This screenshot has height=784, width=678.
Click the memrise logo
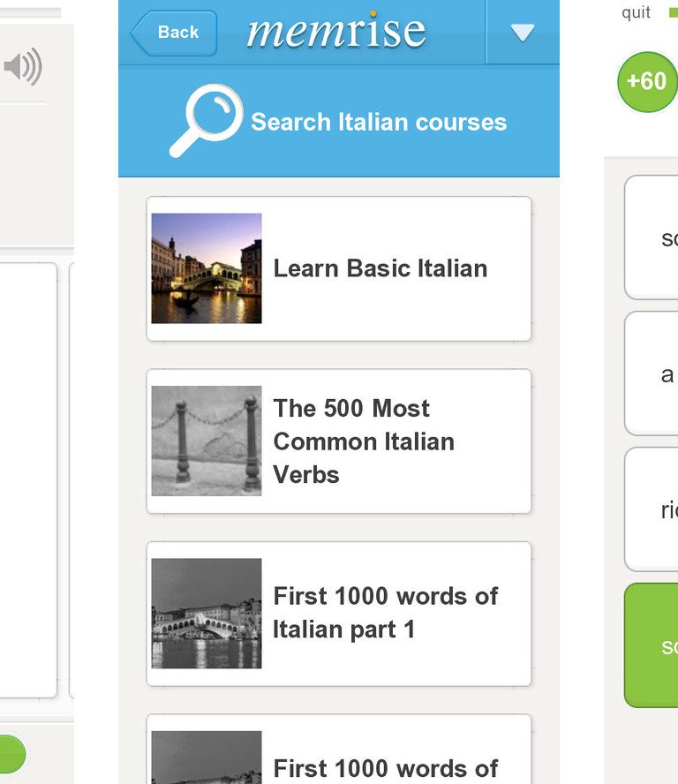335,32
